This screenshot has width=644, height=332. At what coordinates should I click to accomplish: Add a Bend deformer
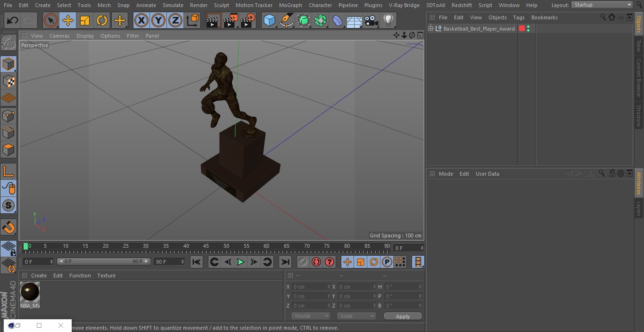tap(338, 20)
